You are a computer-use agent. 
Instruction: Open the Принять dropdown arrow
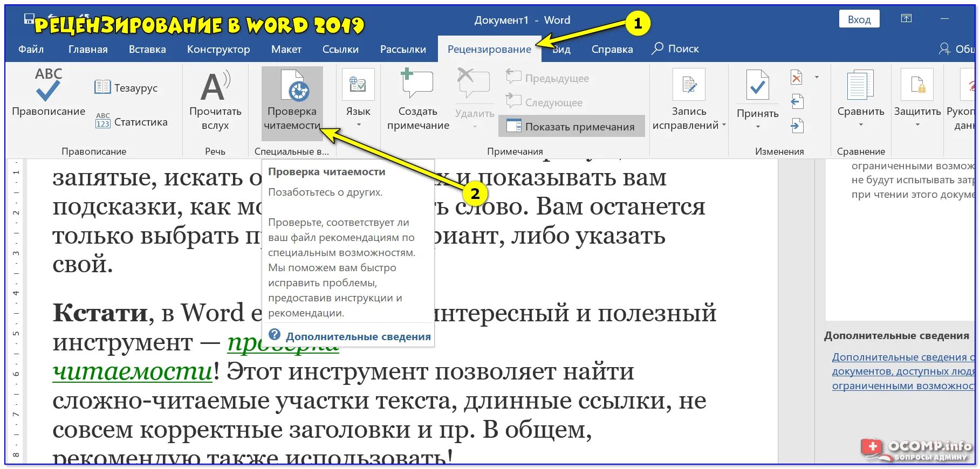tap(758, 127)
